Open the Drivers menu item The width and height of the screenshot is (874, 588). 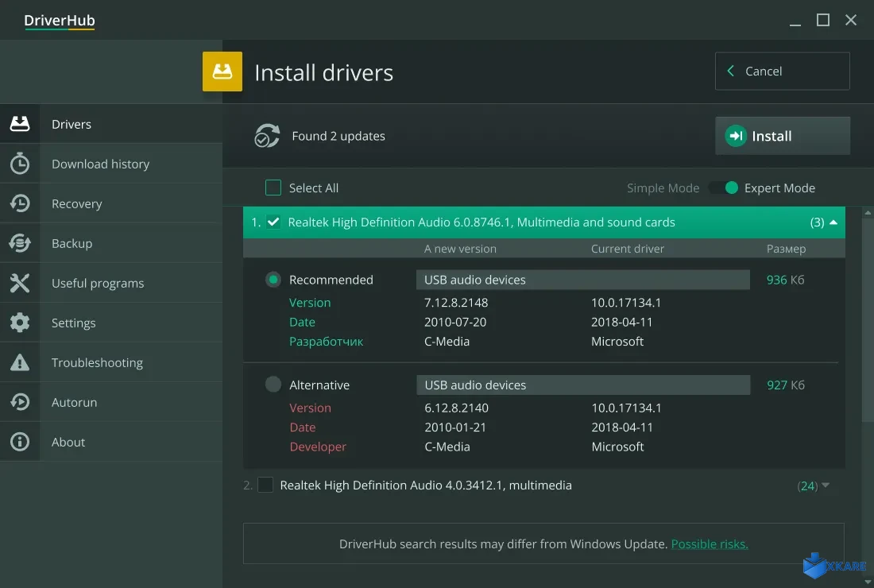click(x=111, y=124)
